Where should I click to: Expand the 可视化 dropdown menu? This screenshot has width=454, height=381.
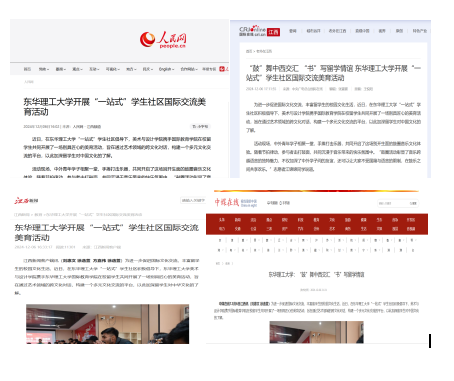coord(112,69)
